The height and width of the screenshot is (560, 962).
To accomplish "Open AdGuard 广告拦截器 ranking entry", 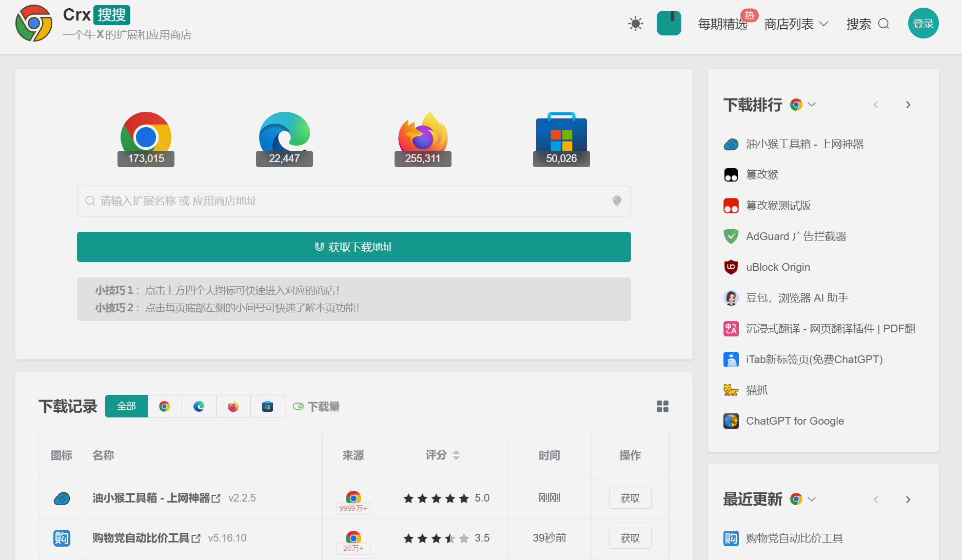I will [x=796, y=236].
